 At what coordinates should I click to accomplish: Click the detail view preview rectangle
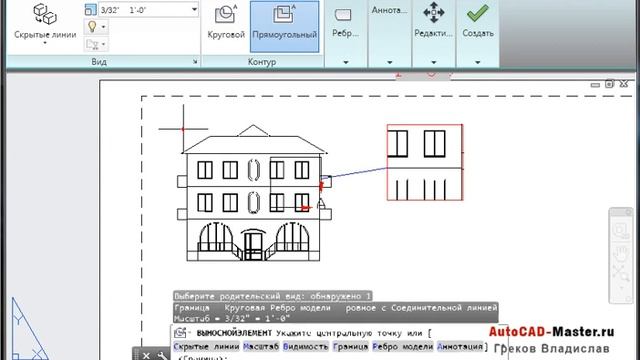click(x=425, y=162)
